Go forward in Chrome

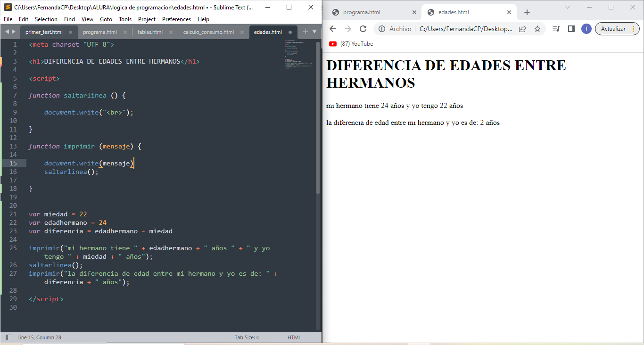click(x=348, y=29)
